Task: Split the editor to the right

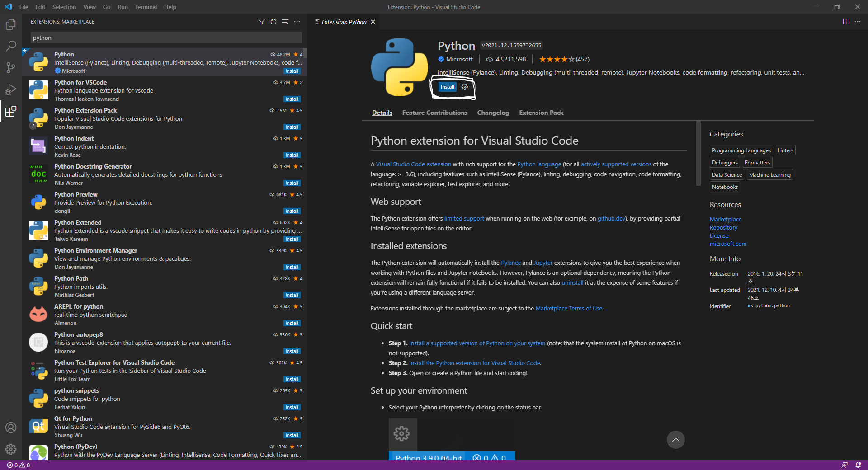Action: 846,22
